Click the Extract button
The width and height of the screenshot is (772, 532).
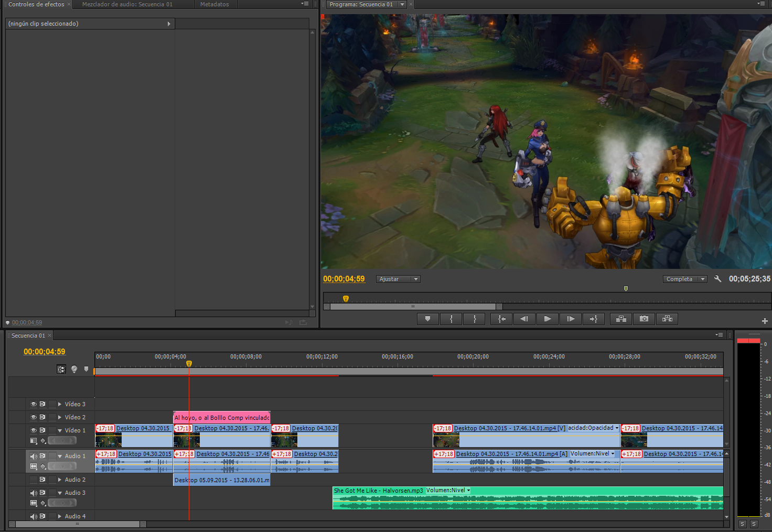[667, 319]
